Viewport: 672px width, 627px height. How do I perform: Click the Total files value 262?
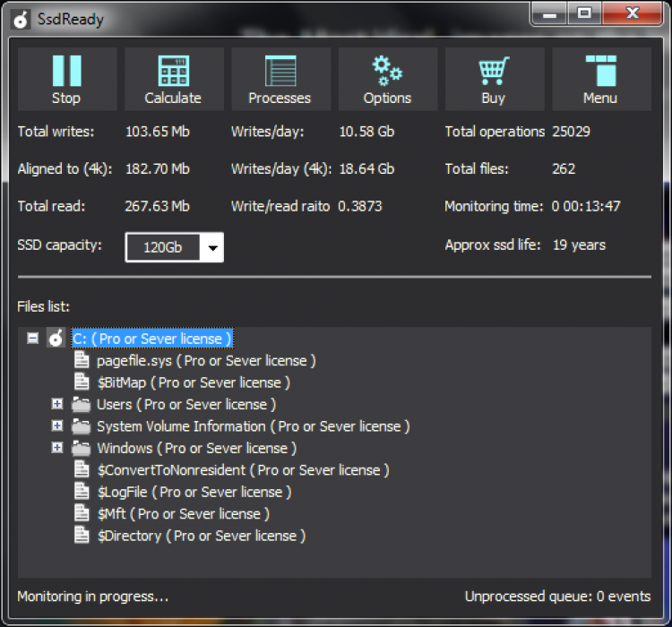[x=564, y=169]
